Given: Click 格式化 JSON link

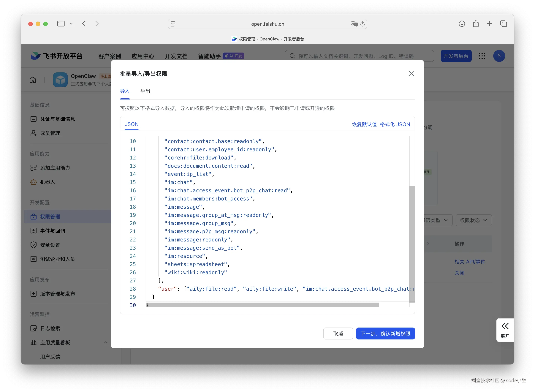Looking at the screenshot, I should pos(395,124).
